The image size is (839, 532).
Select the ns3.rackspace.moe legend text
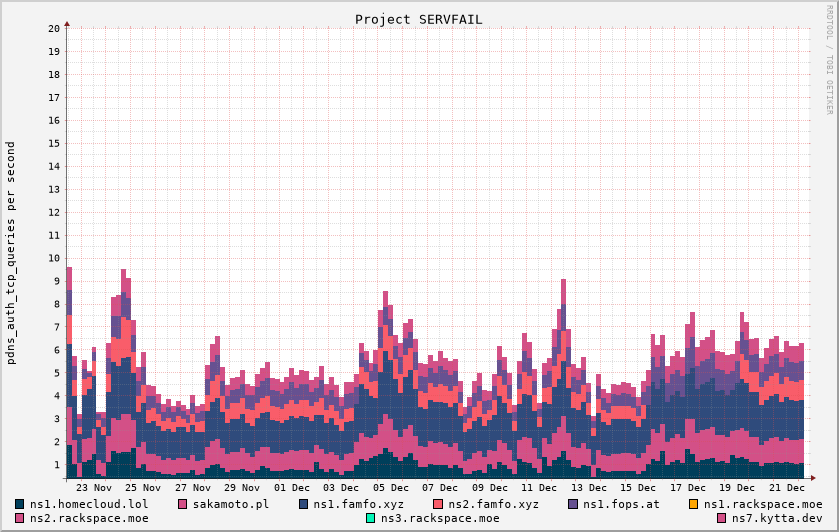point(439,518)
